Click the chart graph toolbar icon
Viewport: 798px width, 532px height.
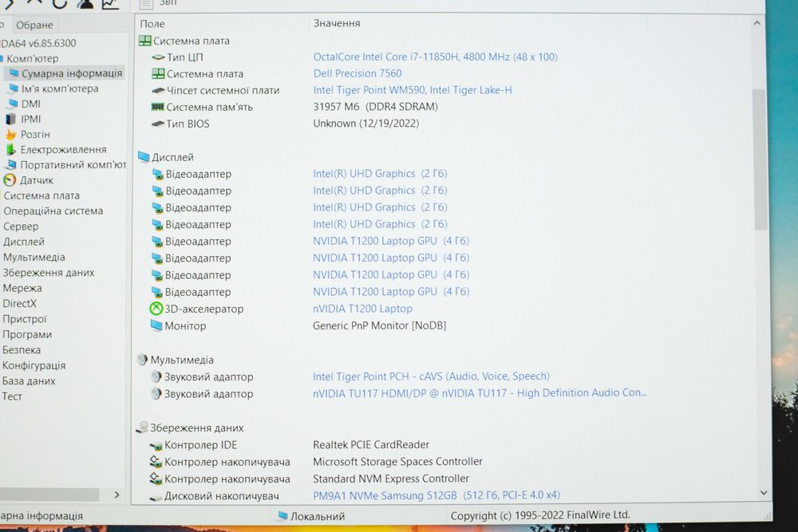coord(110,3)
